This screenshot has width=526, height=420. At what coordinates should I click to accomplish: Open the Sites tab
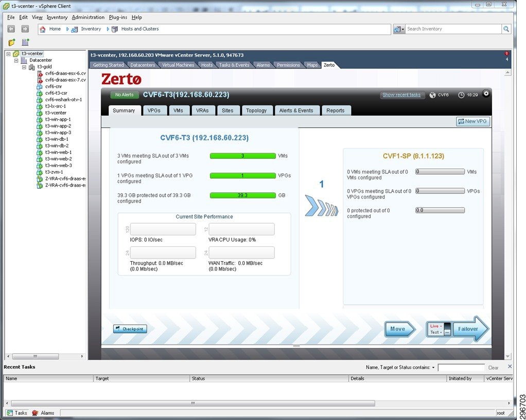click(227, 111)
